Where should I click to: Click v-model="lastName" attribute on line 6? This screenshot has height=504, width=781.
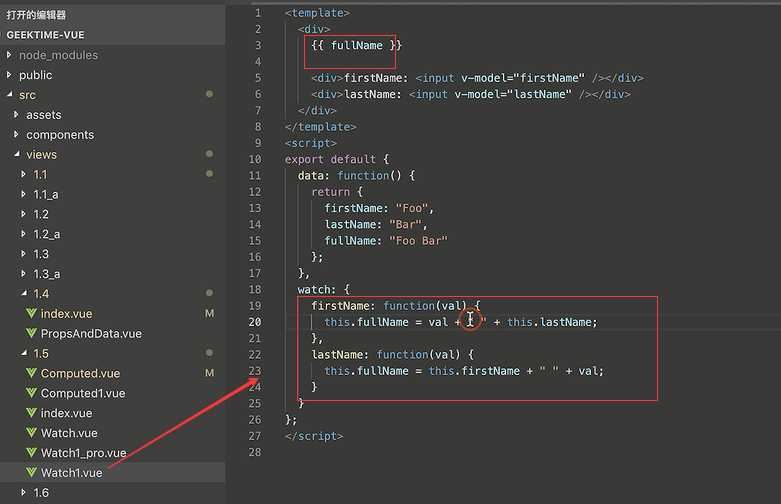coord(513,95)
